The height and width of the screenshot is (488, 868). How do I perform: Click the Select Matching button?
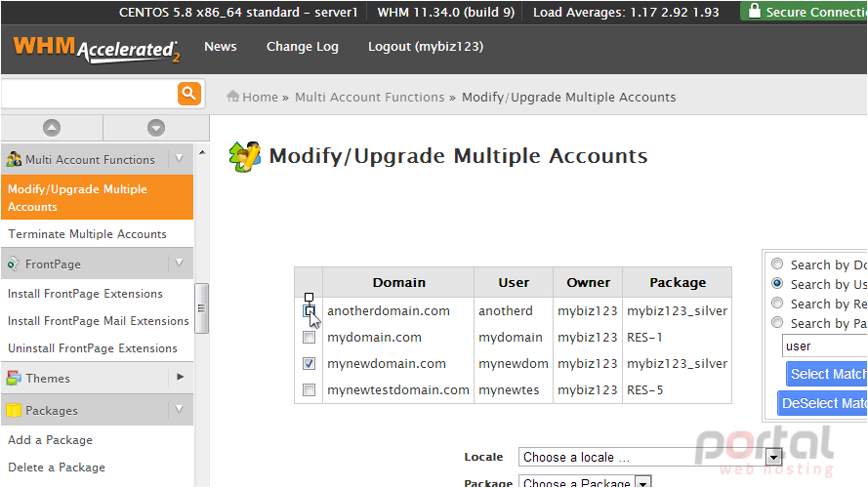click(x=826, y=374)
